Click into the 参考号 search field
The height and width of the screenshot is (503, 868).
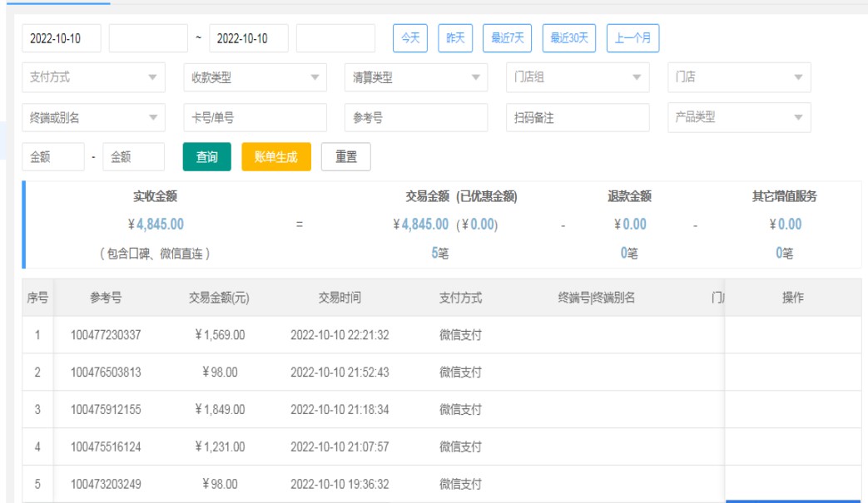click(x=416, y=118)
